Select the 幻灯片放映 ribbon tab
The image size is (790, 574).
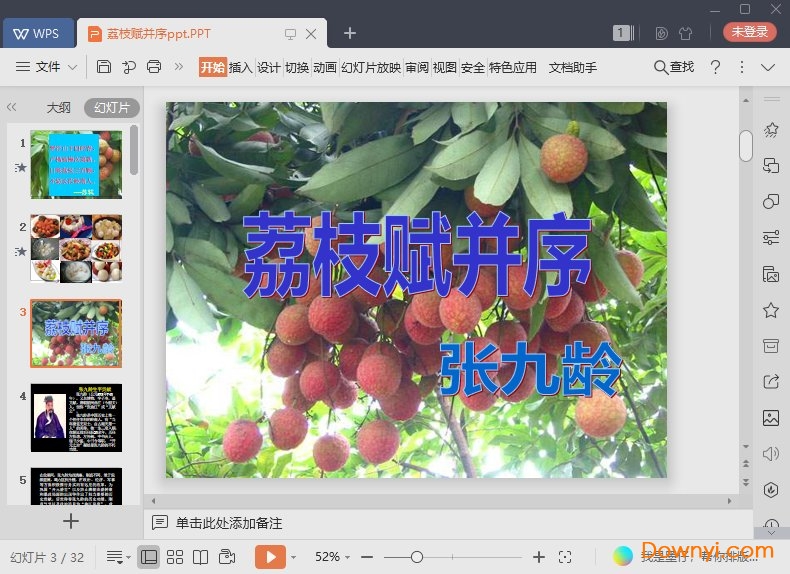(x=371, y=67)
